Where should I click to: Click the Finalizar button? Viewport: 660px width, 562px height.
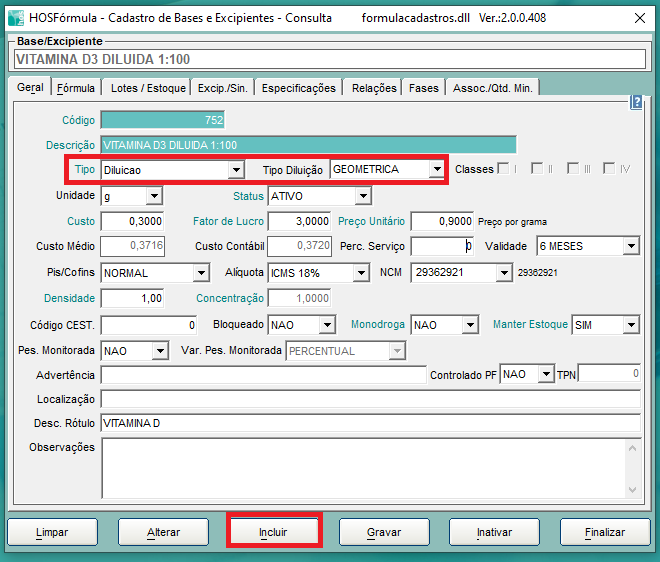tap(605, 532)
